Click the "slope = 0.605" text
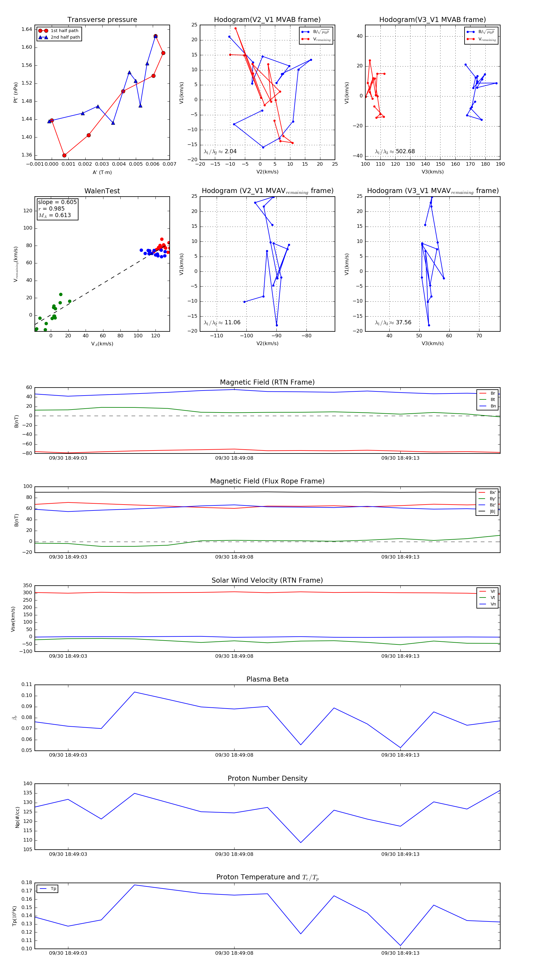535x980 pixels. tap(57, 202)
